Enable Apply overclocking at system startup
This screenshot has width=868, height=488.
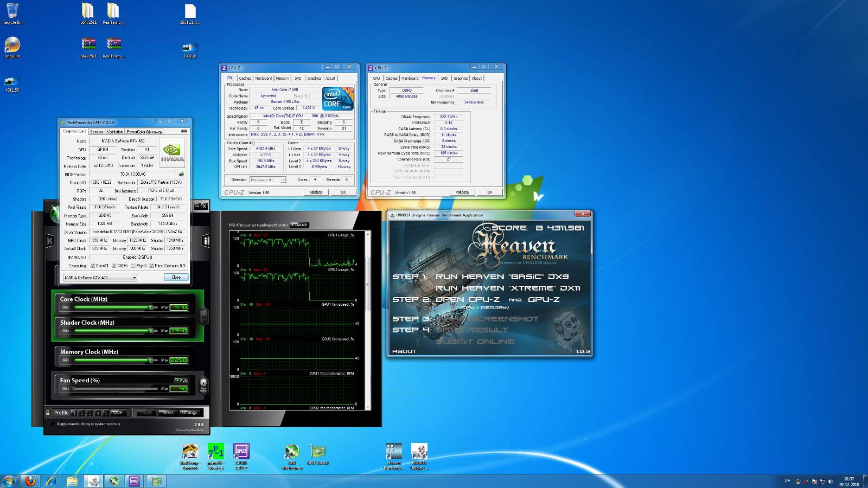tap(53, 424)
